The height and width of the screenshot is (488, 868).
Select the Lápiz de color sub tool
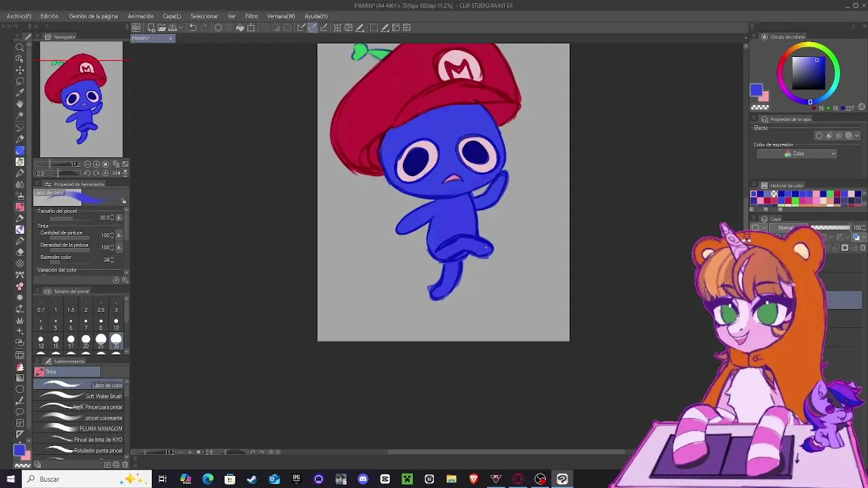point(80,385)
